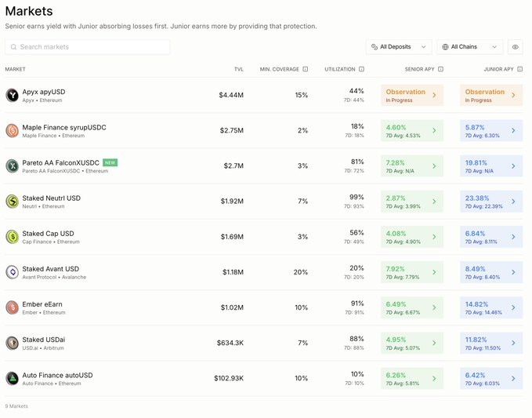Toggle the eye visibility button
Viewport: 532px width, 418px height.
[x=515, y=47]
